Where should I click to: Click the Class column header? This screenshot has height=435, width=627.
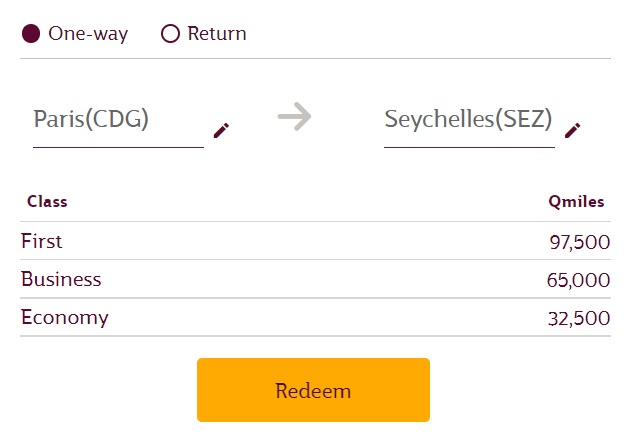pos(47,201)
